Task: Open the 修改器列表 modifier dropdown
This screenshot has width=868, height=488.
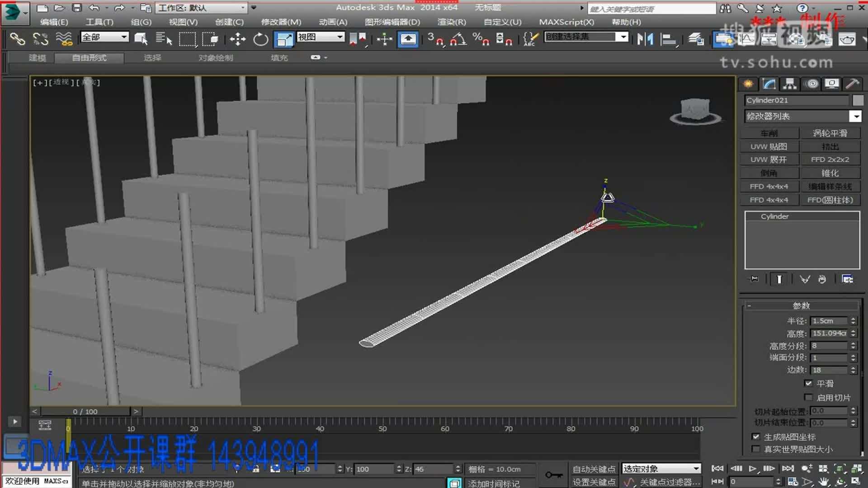Action: 856,116
